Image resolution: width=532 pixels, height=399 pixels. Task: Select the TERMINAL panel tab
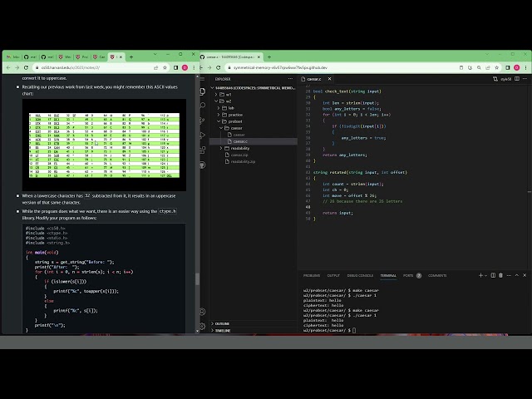388,275
